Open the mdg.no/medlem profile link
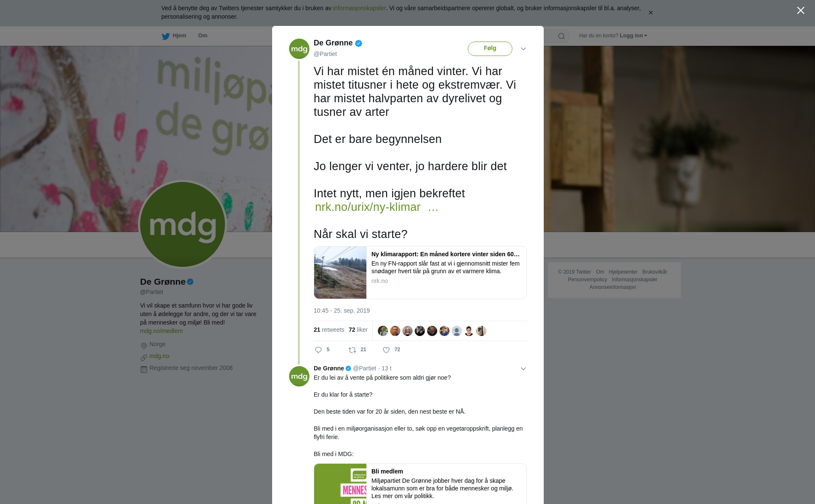This screenshot has width=815, height=504. click(161, 331)
